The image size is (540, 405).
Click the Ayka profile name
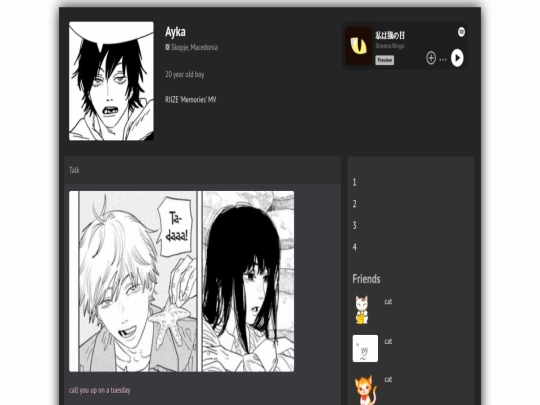[175, 32]
